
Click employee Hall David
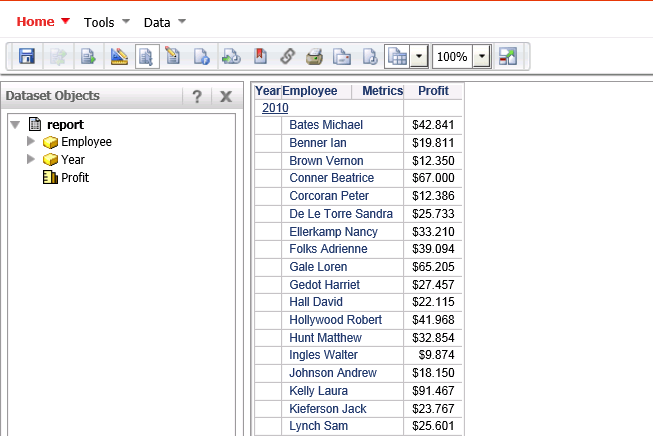click(316, 301)
